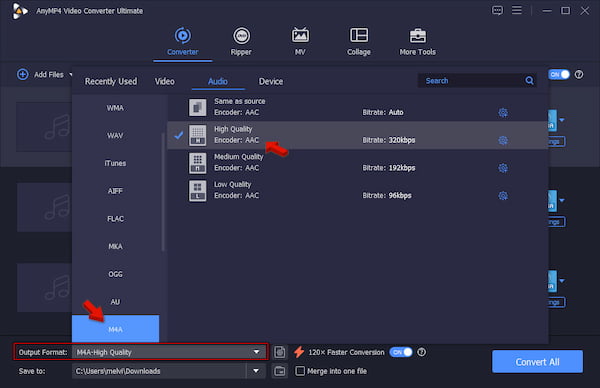This screenshot has height=388, width=600.
Task: Expand the Save to path dropdown
Action: pyautogui.click(x=256, y=371)
